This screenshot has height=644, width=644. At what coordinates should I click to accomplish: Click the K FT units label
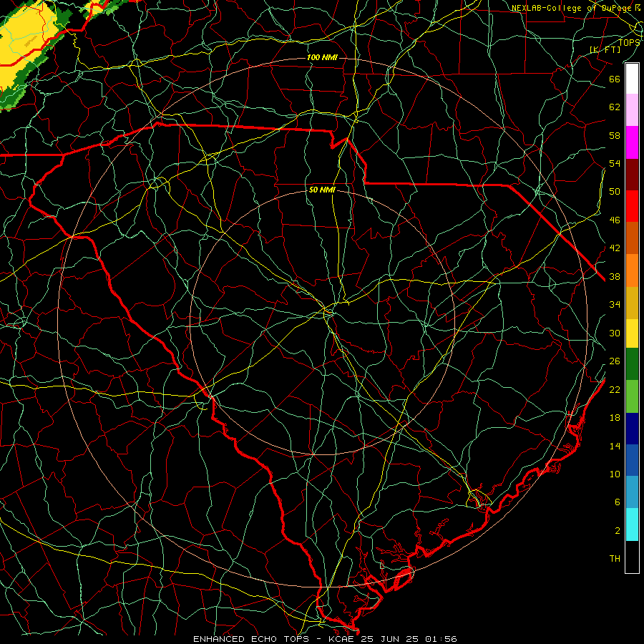(605, 49)
